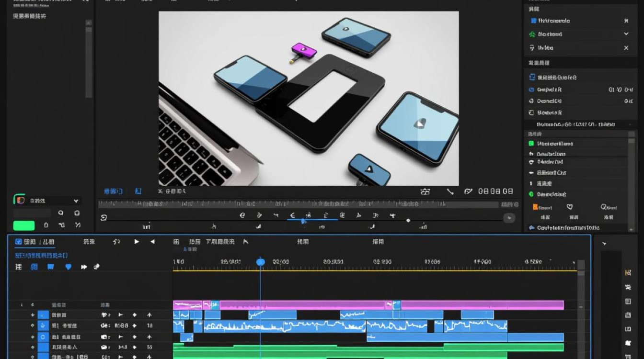
Task: Click the X on the third right-panel row
Action: click(626, 48)
